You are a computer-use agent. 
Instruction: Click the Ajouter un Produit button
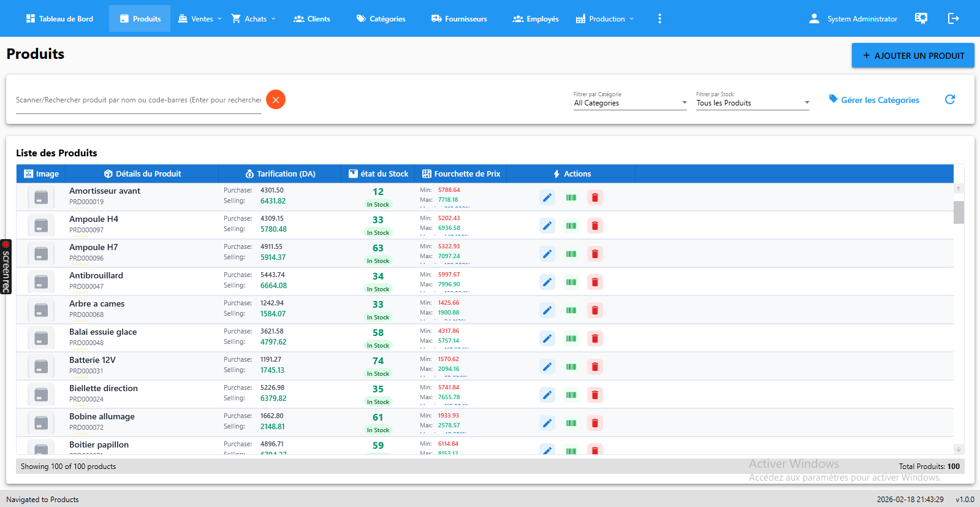tap(913, 55)
